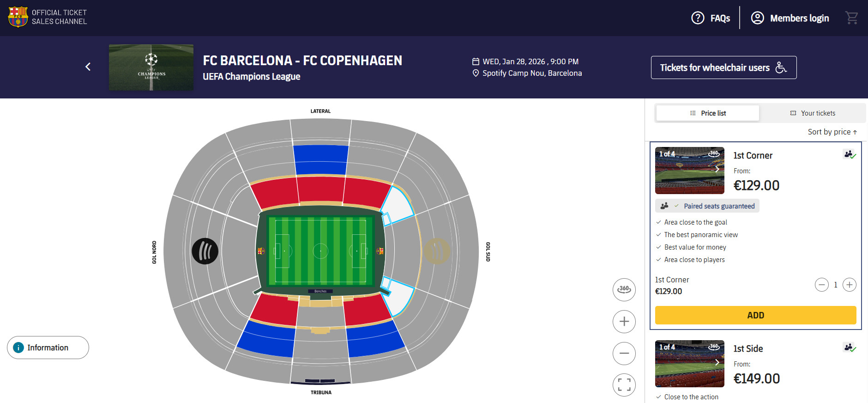Zoom out of the stadium map
Image resolution: width=868 pixels, height=403 pixels.
coord(624,354)
